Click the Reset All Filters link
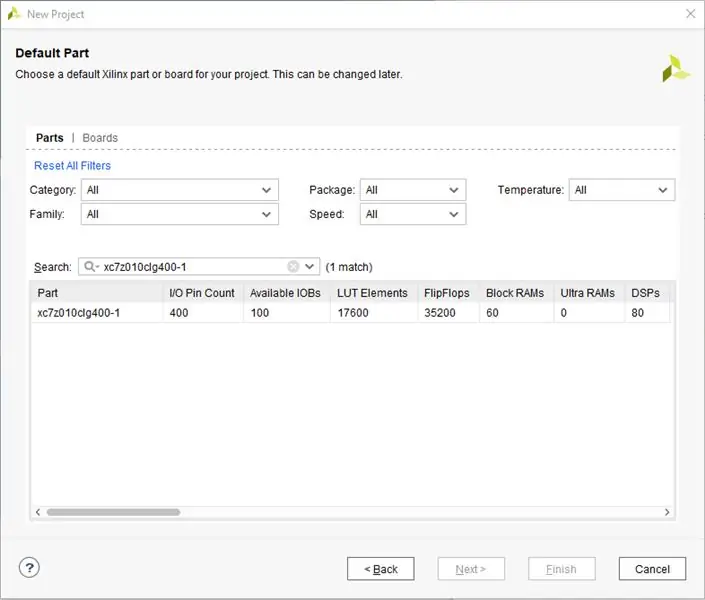Viewport: 705px width, 600px height. point(72,166)
